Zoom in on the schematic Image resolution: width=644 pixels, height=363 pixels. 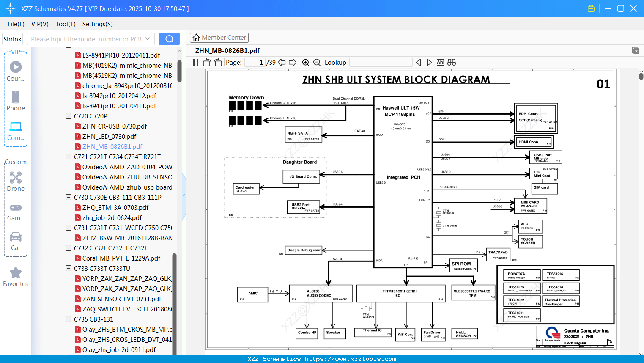tap(306, 63)
